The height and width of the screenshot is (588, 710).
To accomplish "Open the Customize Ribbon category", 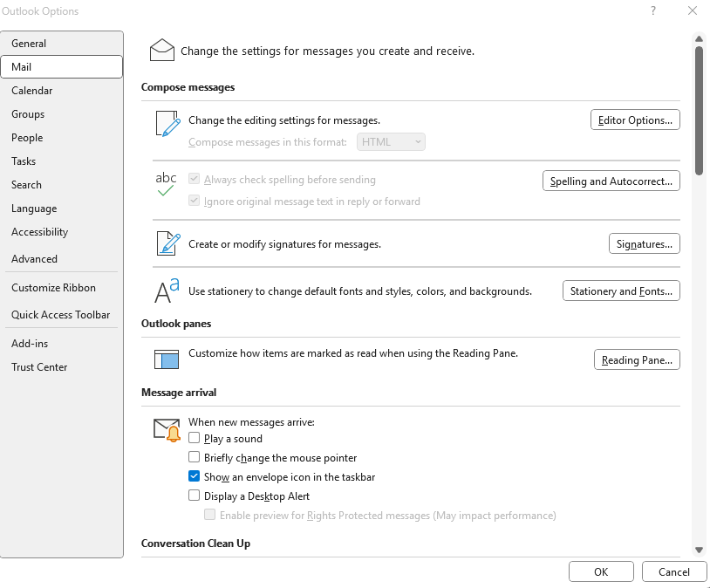I will tap(62, 288).
